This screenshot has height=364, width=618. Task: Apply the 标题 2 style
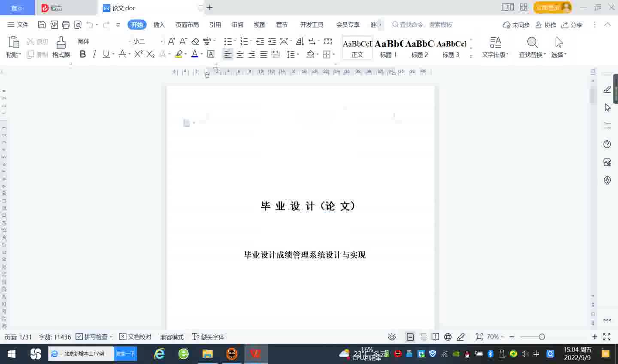click(x=420, y=49)
